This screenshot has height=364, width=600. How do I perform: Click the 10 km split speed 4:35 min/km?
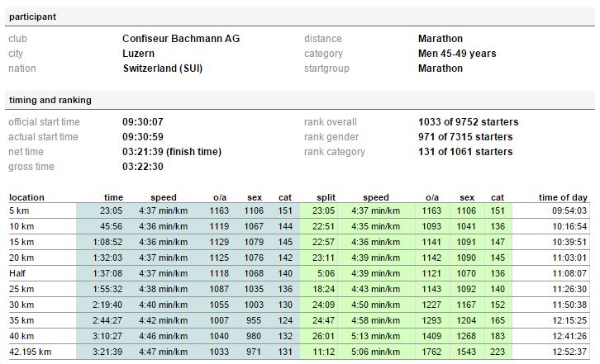(376, 226)
